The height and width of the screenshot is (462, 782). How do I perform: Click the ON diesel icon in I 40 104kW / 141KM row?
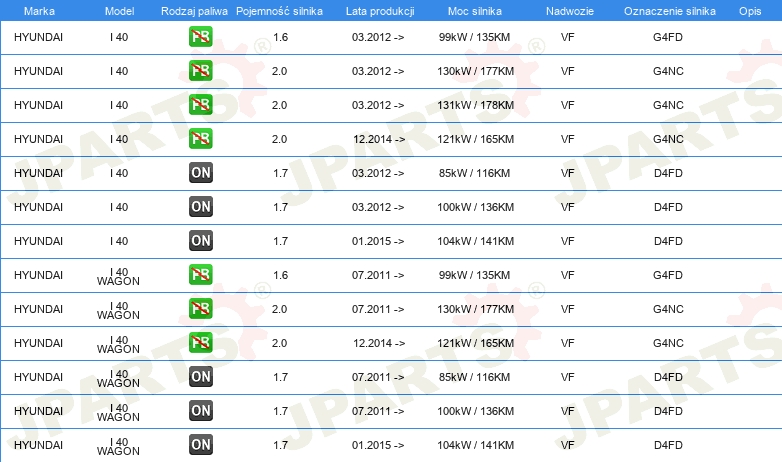point(200,240)
